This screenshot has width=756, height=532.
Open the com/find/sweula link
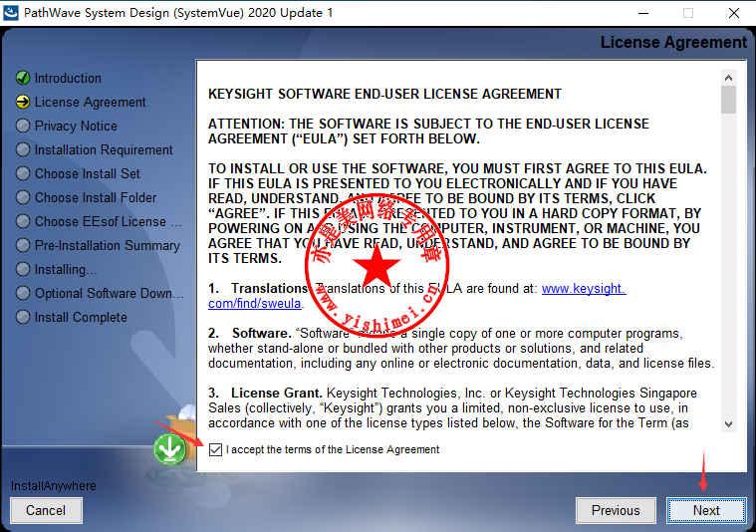tap(255, 304)
